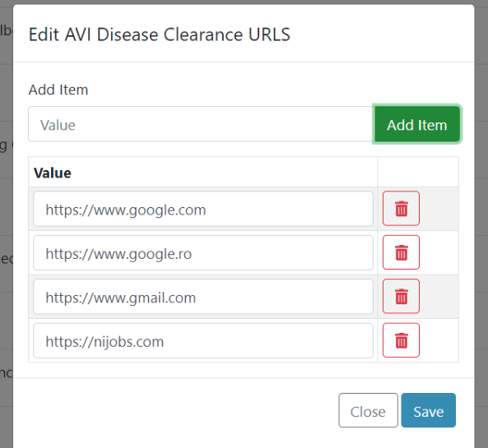Click the Add Item label above the input
This screenshot has width=488, height=448.
(58, 90)
